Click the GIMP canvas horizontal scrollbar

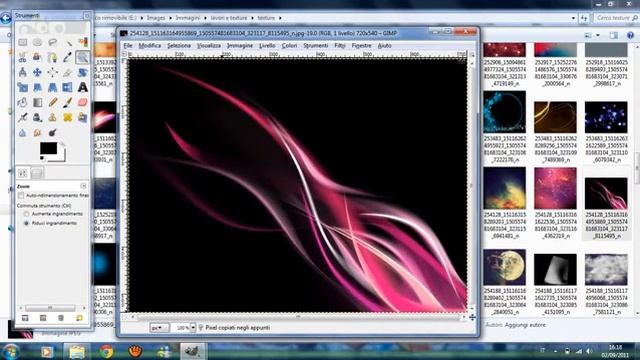click(298, 317)
